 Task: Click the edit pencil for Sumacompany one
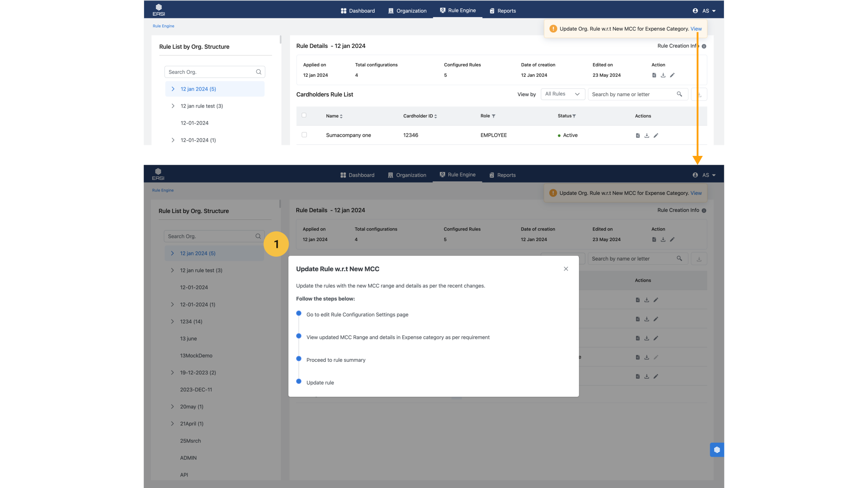point(656,136)
